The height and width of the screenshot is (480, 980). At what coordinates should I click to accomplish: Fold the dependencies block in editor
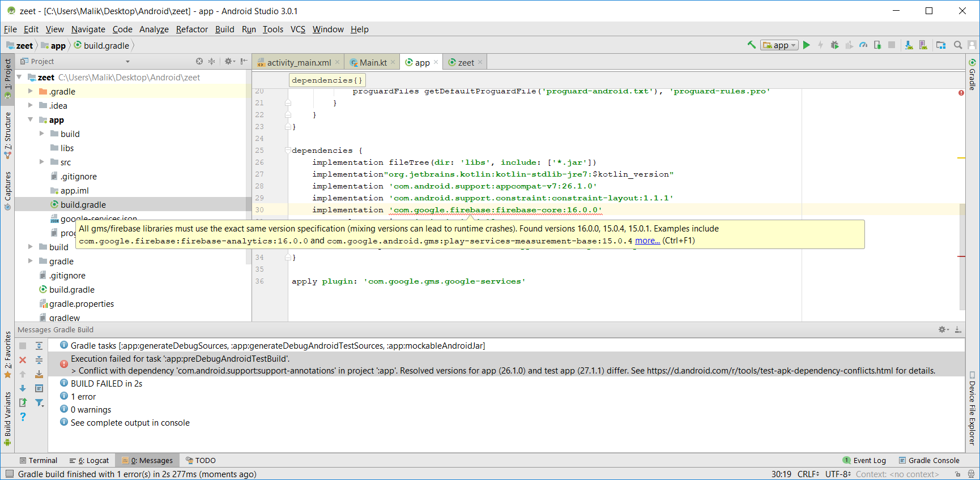click(x=288, y=151)
